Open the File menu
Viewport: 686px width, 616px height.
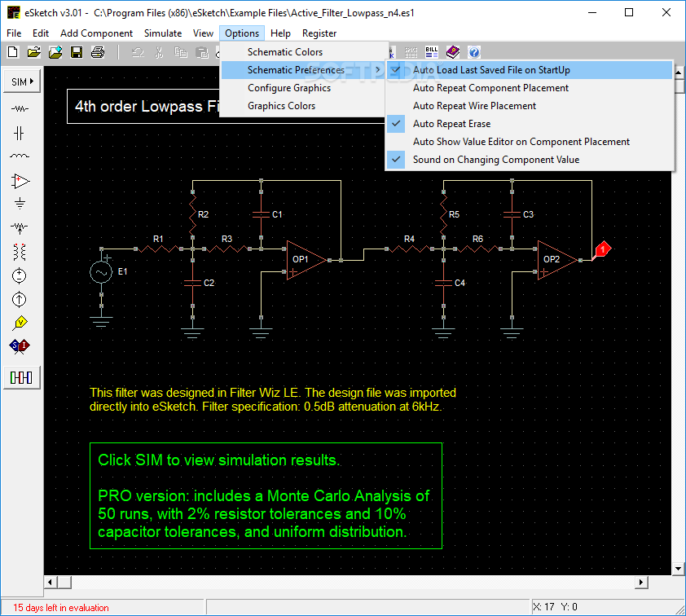click(x=14, y=33)
